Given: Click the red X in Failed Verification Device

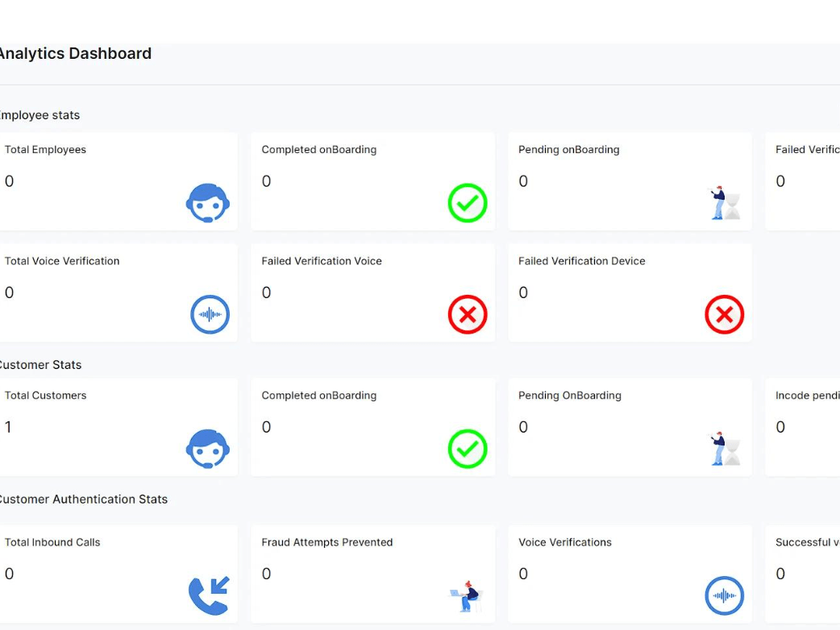Looking at the screenshot, I should [x=724, y=314].
